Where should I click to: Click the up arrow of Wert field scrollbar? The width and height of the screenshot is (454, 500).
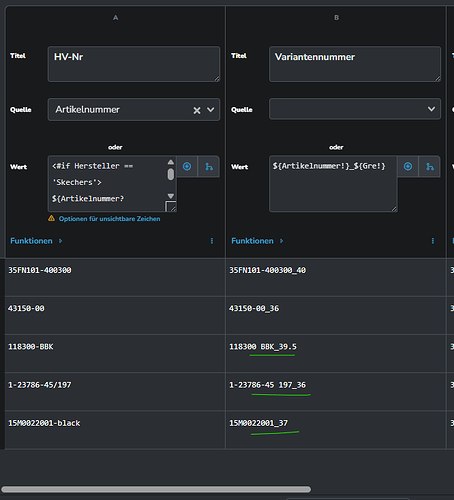171,162
